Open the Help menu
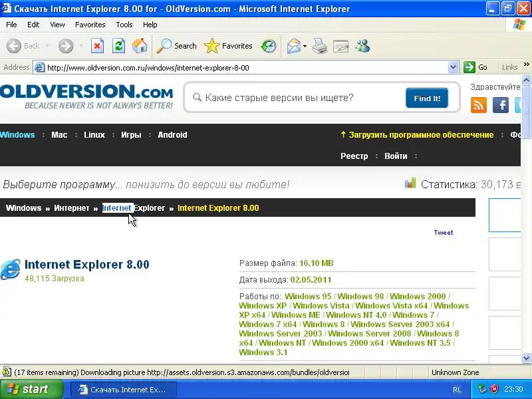532x399 pixels. coord(150,25)
